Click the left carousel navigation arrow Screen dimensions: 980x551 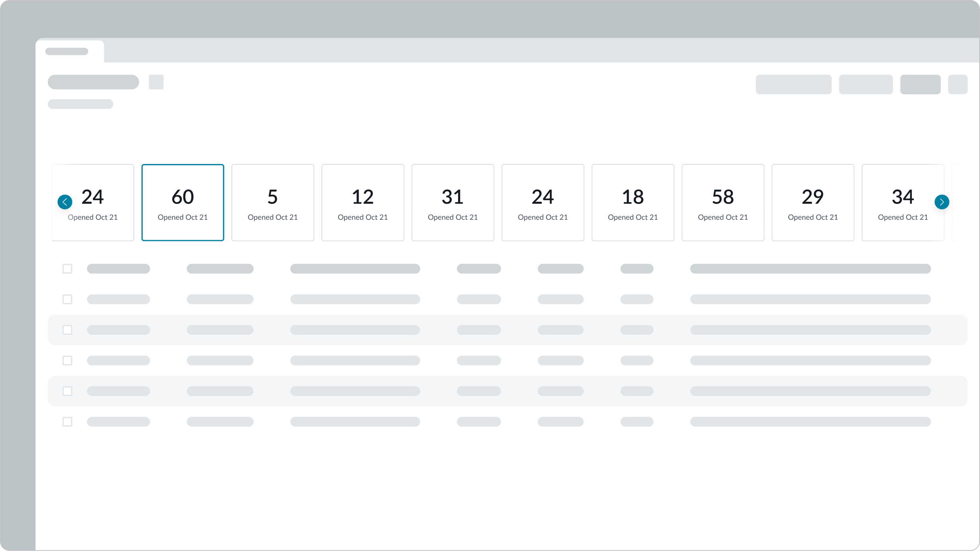[x=65, y=202]
